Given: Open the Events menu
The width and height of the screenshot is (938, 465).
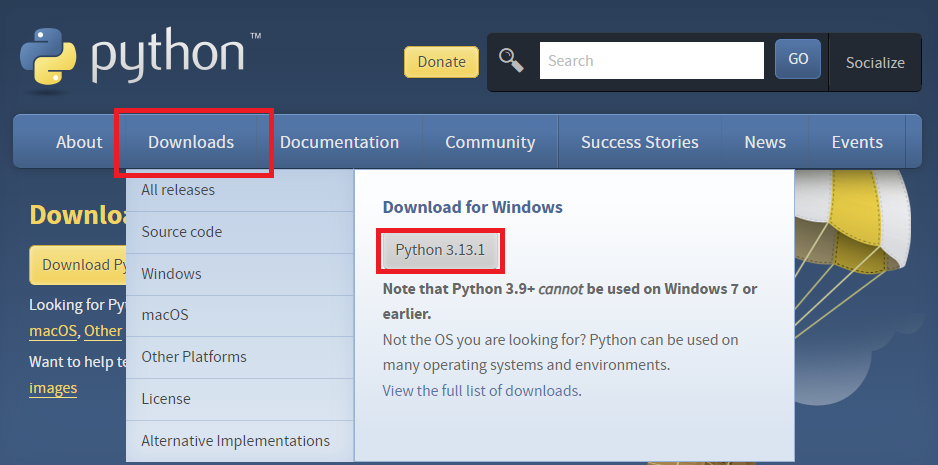Looking at the screenshot, I should 857,142.
